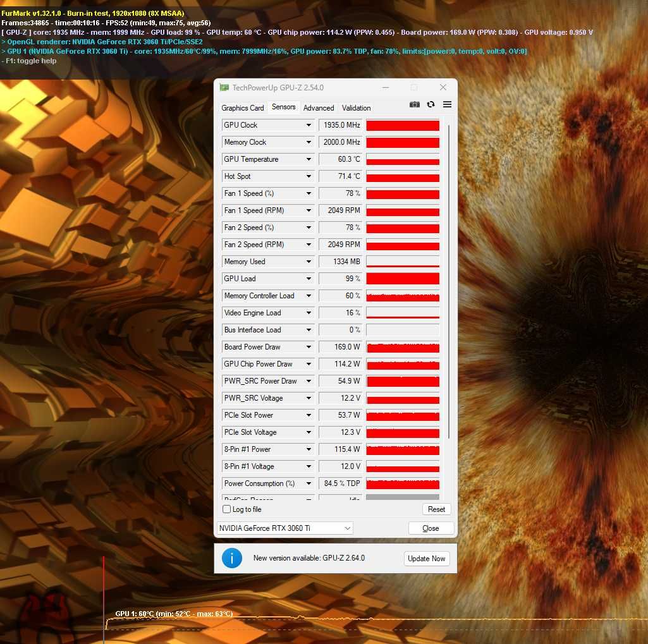Click the Close button in GPU-Z
This screenshot has height=644, width=648.
pyautogui.click(x=431, y=528)
